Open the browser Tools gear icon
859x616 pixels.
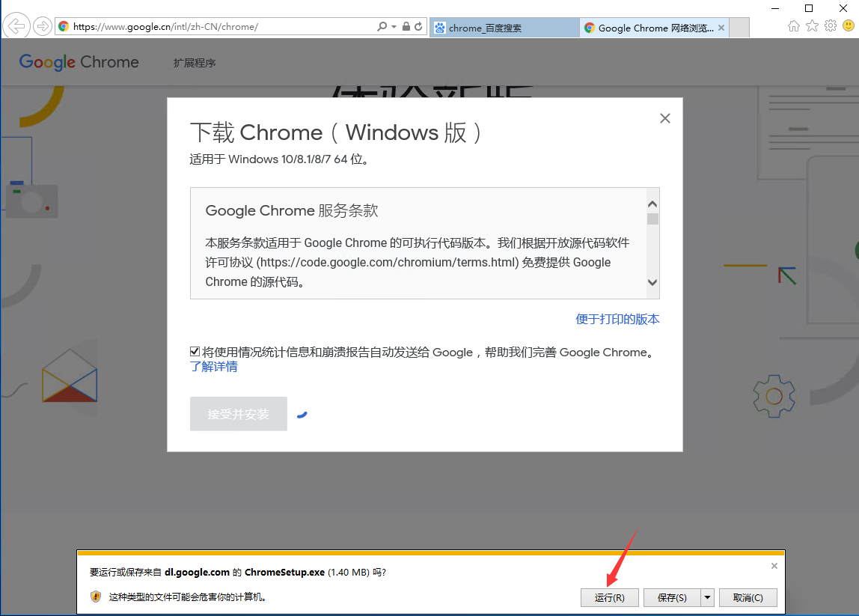831,25
